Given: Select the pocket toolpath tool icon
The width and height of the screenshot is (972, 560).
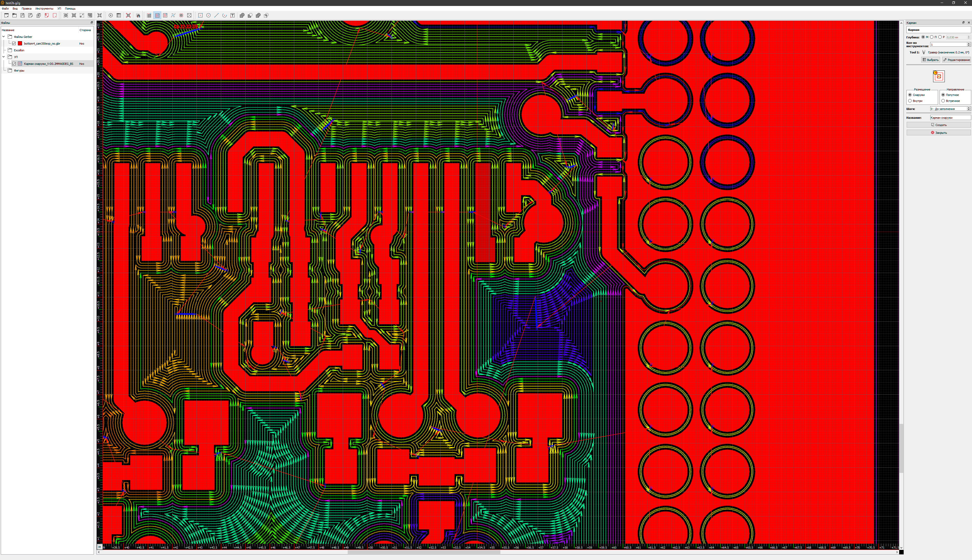Looking at the screenshot, I should (x=157, y=15).
